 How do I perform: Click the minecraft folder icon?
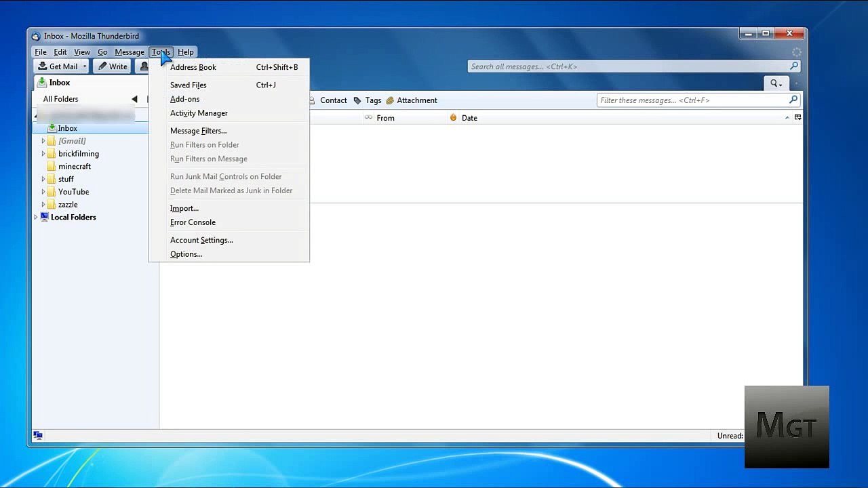click(x=52, y=167)
